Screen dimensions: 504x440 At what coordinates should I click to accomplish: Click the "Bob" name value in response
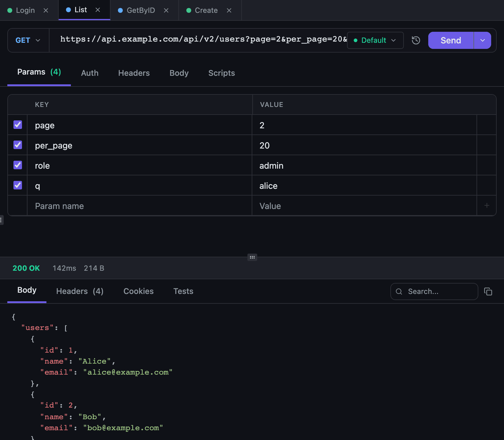90,417
